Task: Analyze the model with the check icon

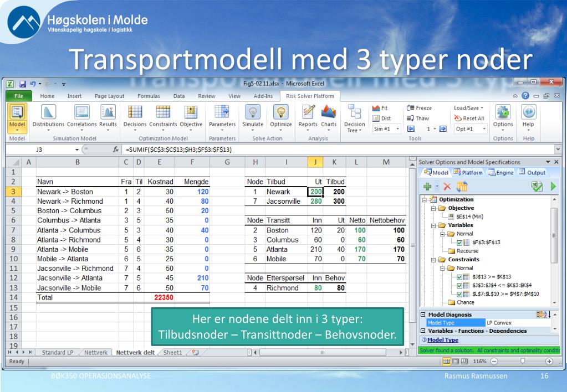Action: (x=537, y=187)
